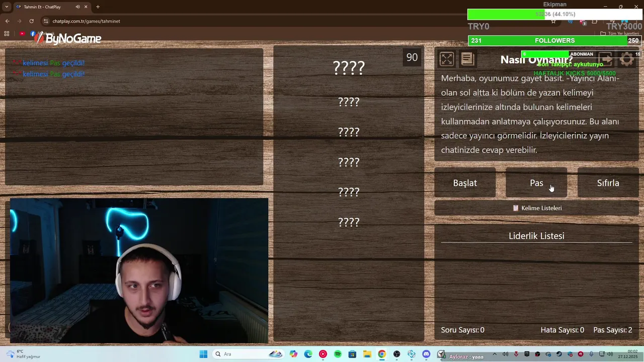Reload the chatplay page
The image size is (644, 362).
pyautogui.click(x=31, y=21)
